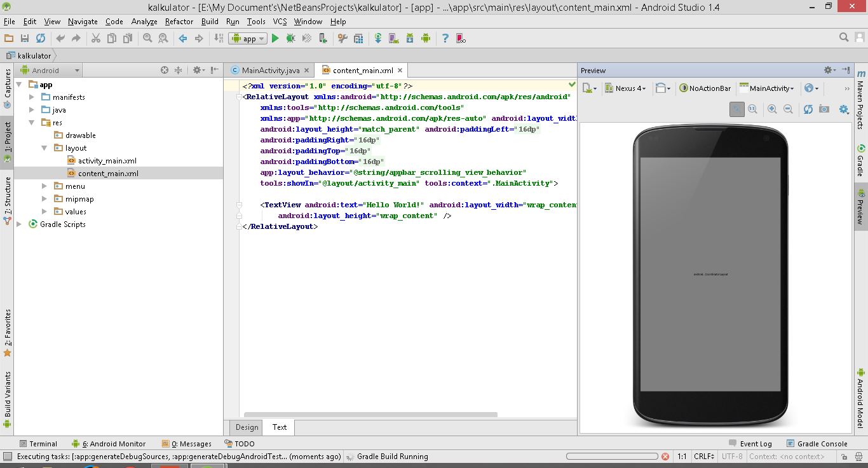Open the Refactor menu
Screen dimensions: 868x468
pos(179,21)
